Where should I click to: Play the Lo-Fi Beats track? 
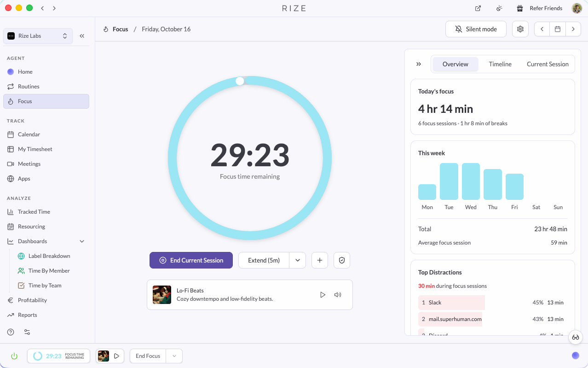(323, 295)
